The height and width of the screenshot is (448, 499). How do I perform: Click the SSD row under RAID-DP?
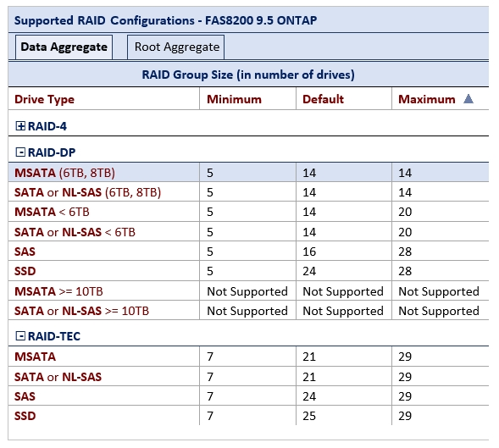click(248, 271)
